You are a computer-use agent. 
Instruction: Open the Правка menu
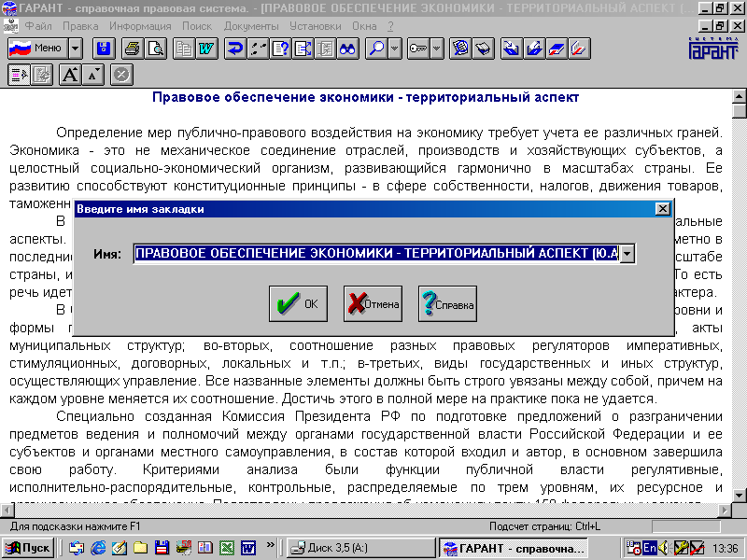(x=80, y=26)
